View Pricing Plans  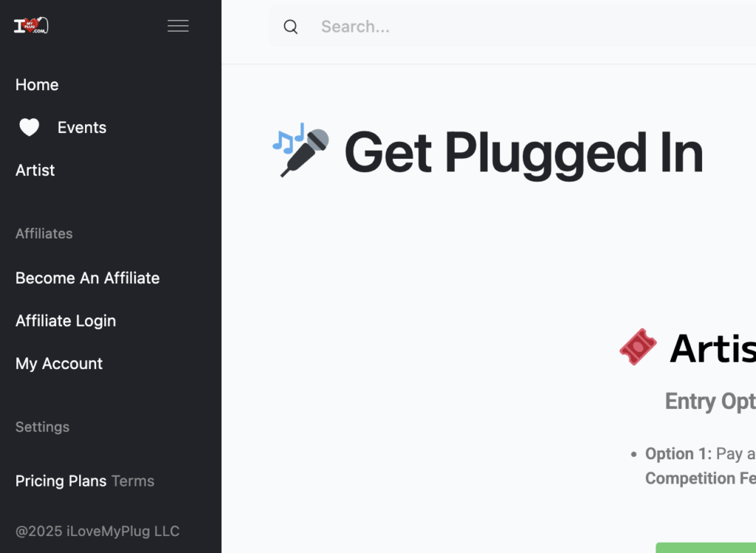pos(61,481)
